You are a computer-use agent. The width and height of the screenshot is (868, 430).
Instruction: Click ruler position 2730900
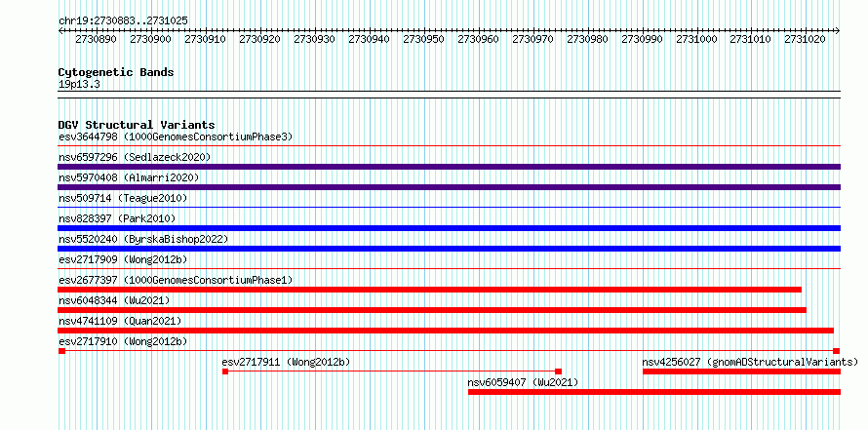point(150,39)
